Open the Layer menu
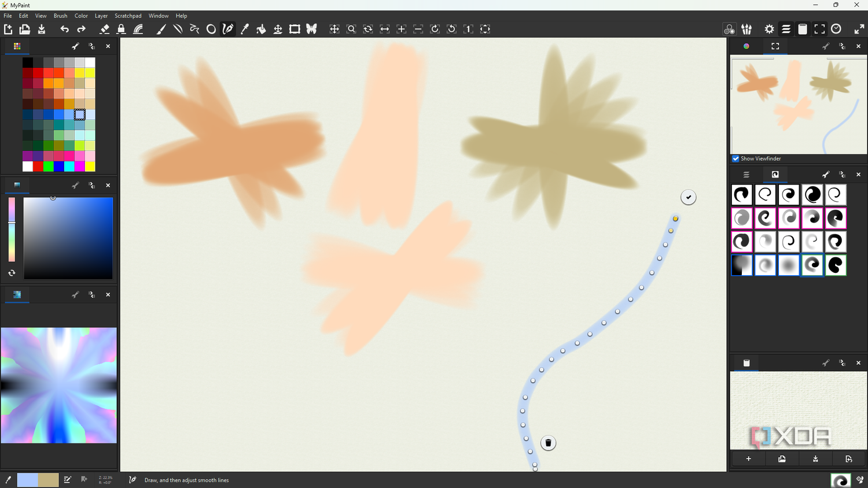Image resolution: width=868 pixels, height=488 pixels. [101, 16]
